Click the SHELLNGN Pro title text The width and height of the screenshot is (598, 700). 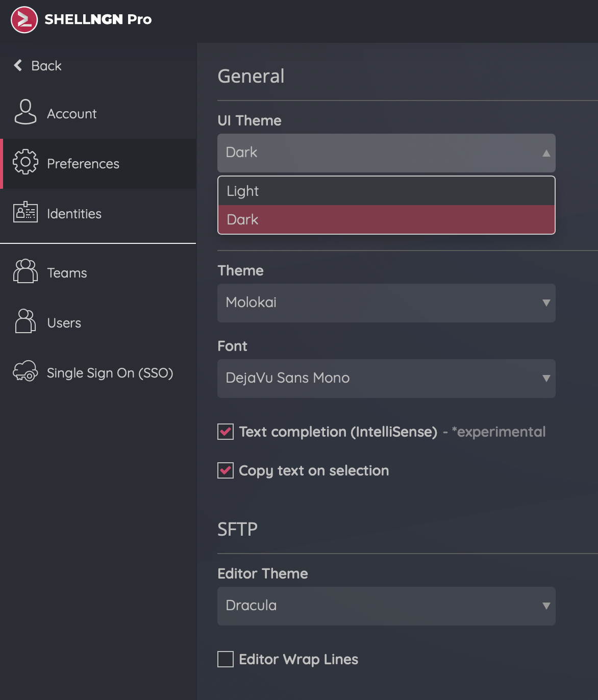(x=98, y=19)
